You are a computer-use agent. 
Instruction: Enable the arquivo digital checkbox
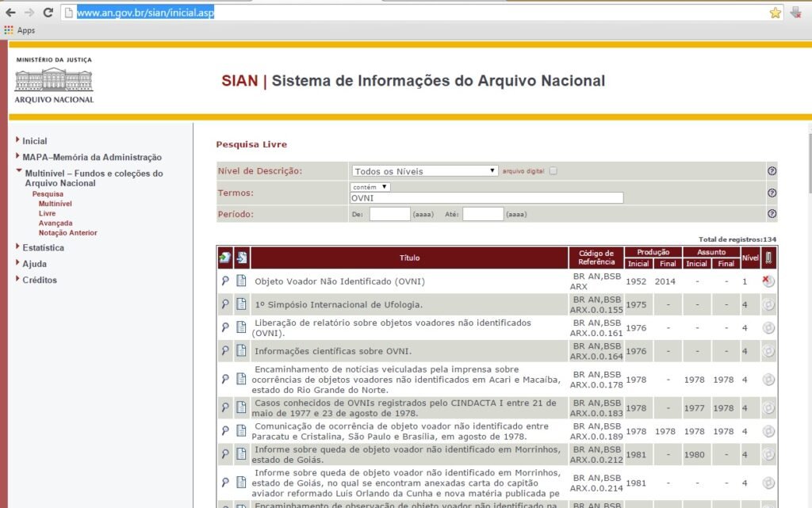553,171
